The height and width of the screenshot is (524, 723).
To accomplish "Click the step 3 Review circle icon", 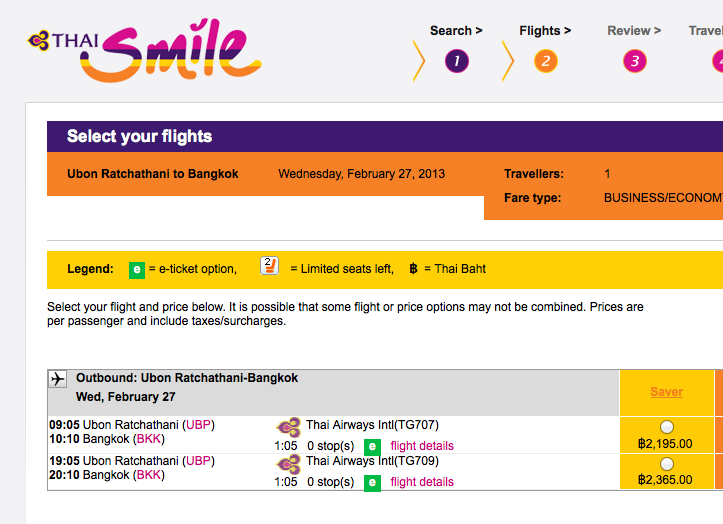I will pyautogui.click(x=634, y=61).
